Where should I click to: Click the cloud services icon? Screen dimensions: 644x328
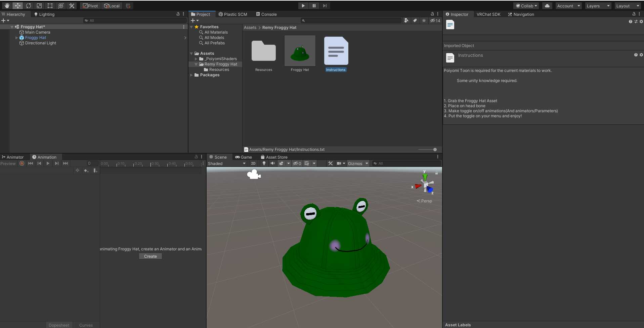coord(547,6)
